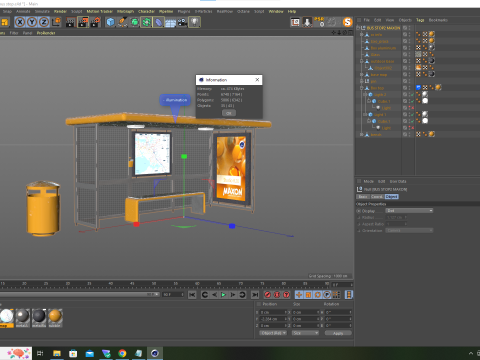Image resolution: width=480 pixels, height=360 pixels.
Task: Click the Apply button in Coordinates
Action: (x=338, y=333)
